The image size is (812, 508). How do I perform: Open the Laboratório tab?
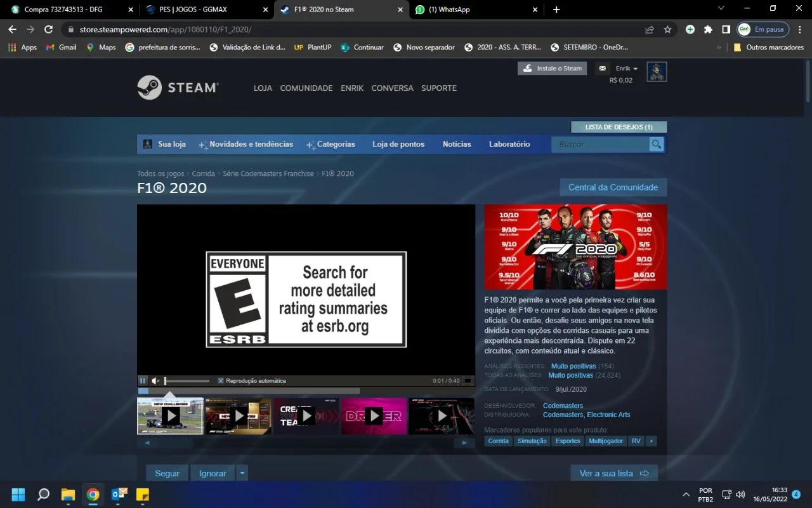point(509,144)
